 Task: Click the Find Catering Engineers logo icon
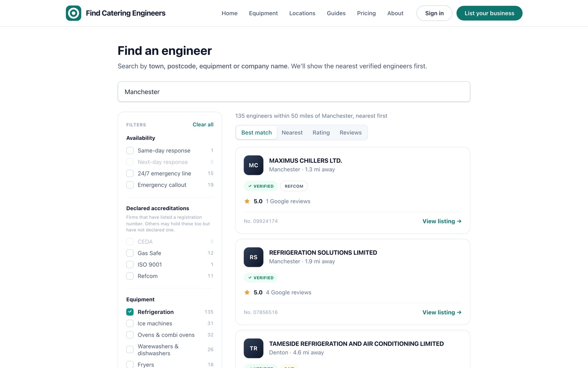coord(73,13)
